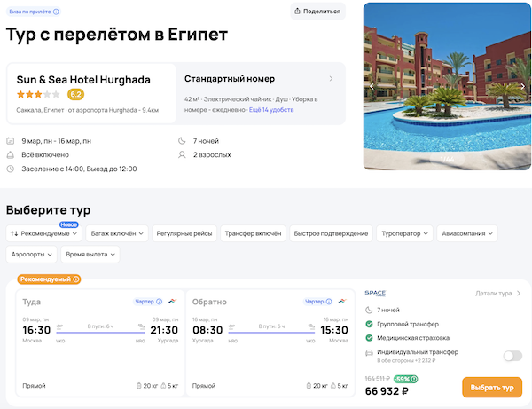Toggle the 'Регулярные рейсы' filter
The height and width of the screenshot is (409, 532).
click(184, 233)
